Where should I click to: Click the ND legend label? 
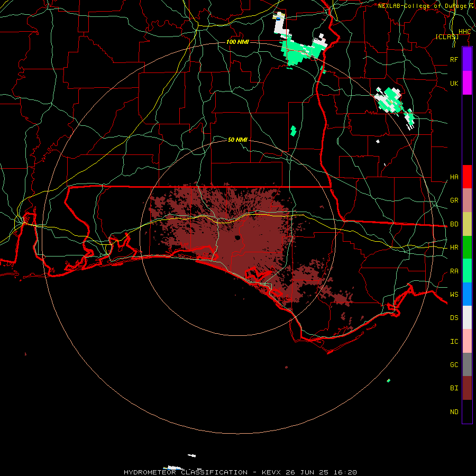click(x=454, y=412)
